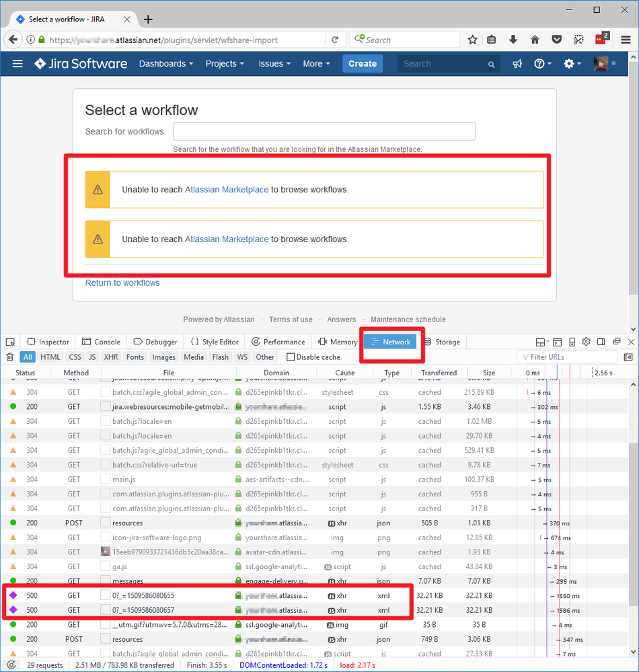Click the Search for workflows input field
The image size is (639, 672).
pyautogui.click(x=324, y=131)
